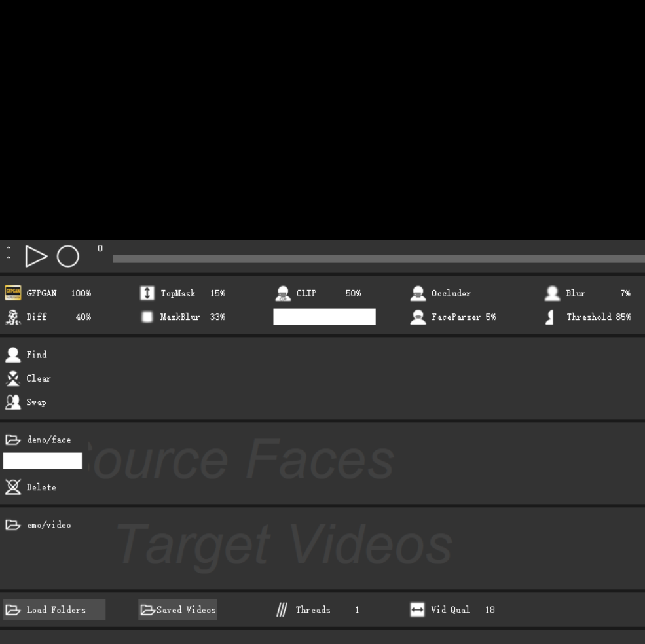Click the Load Folders button
Viewport: 645px width, 644px height.
tap(54, 609)
